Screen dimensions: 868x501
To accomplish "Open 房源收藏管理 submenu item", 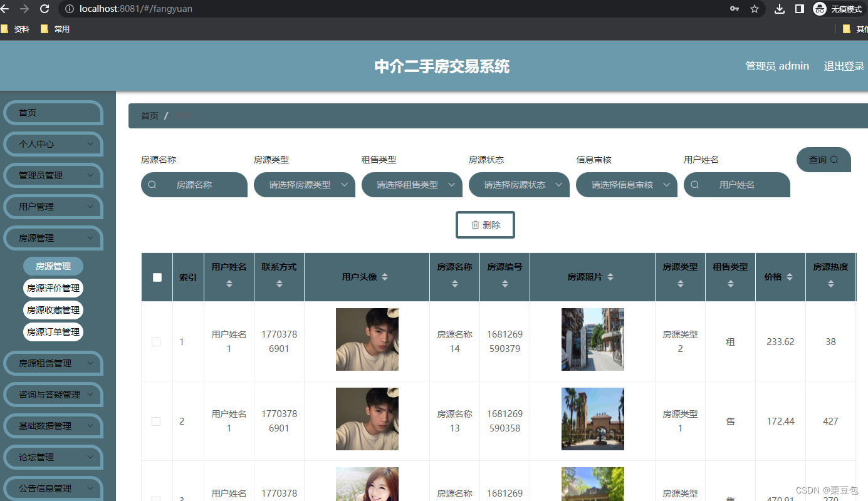I will (53, 310).
